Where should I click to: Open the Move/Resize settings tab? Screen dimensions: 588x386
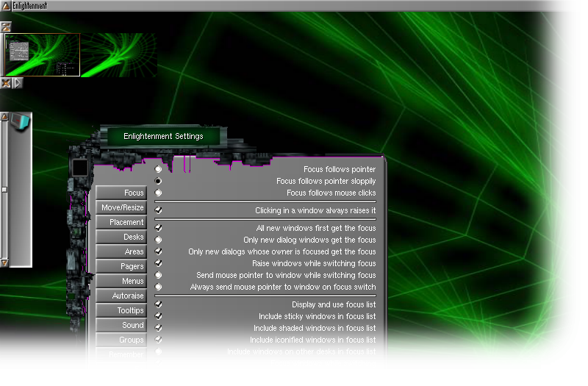[121, 207]
